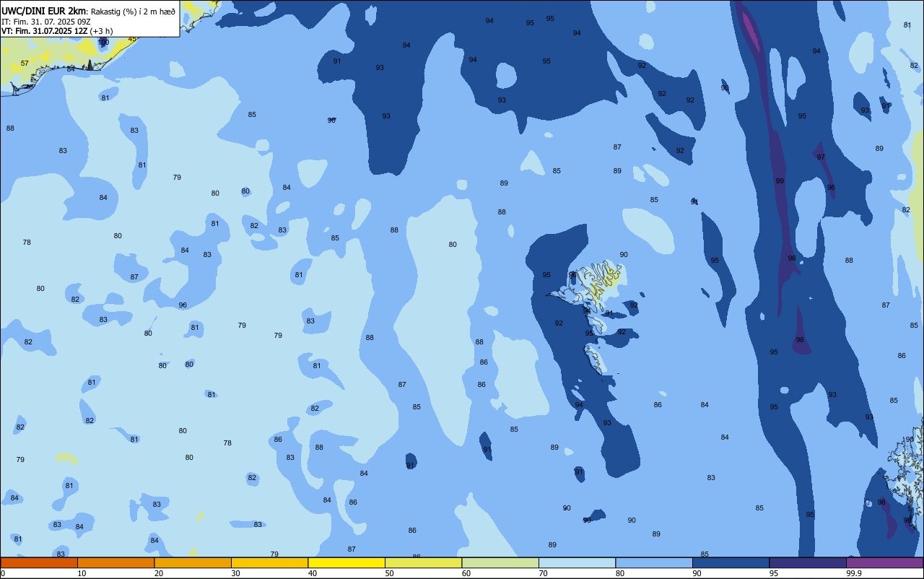Viewport: 924px width, 579px height.
Task: Click the orange 10–20 legend swatch
Action: coord(115,562)
